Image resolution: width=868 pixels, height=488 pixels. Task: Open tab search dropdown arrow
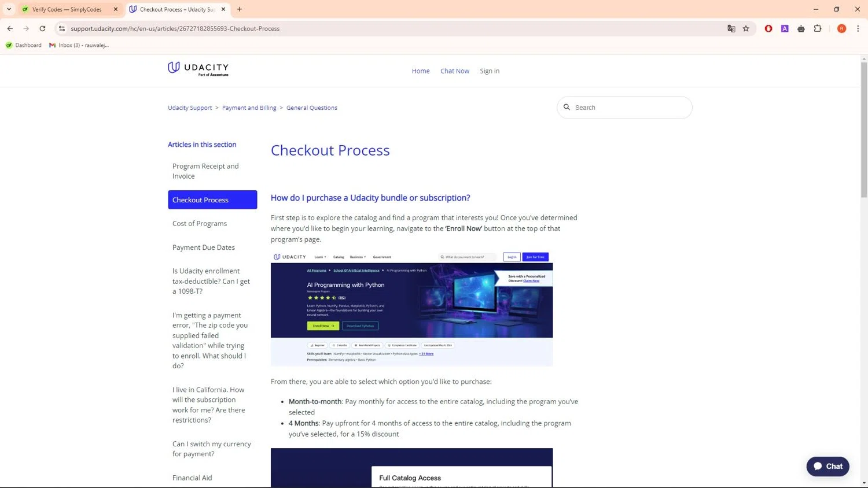[x=9, y=9]
